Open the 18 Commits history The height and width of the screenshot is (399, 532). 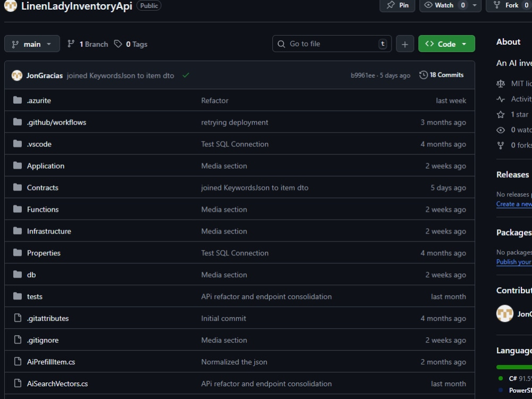(442, 75)
